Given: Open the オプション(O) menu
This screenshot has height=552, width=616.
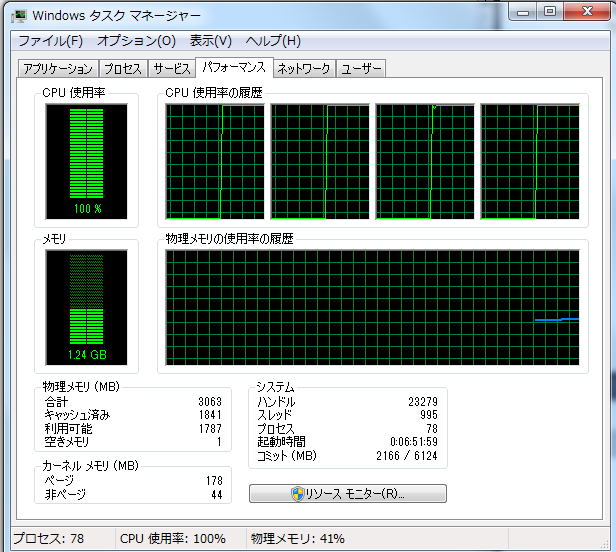Looking at the screenshot, I should (136, 41).
